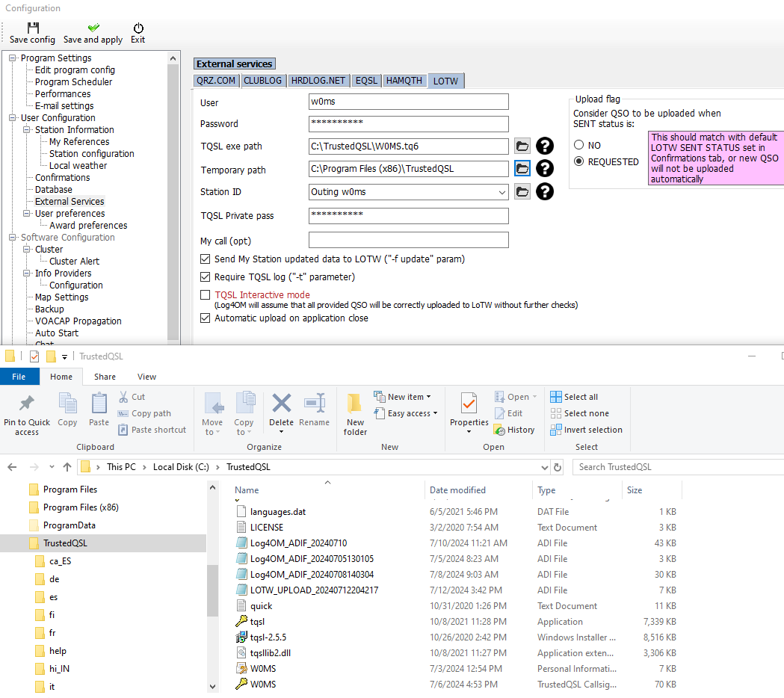
Task: Browse for TQSL exe path folder icon
Action: [x=522, y=146]
